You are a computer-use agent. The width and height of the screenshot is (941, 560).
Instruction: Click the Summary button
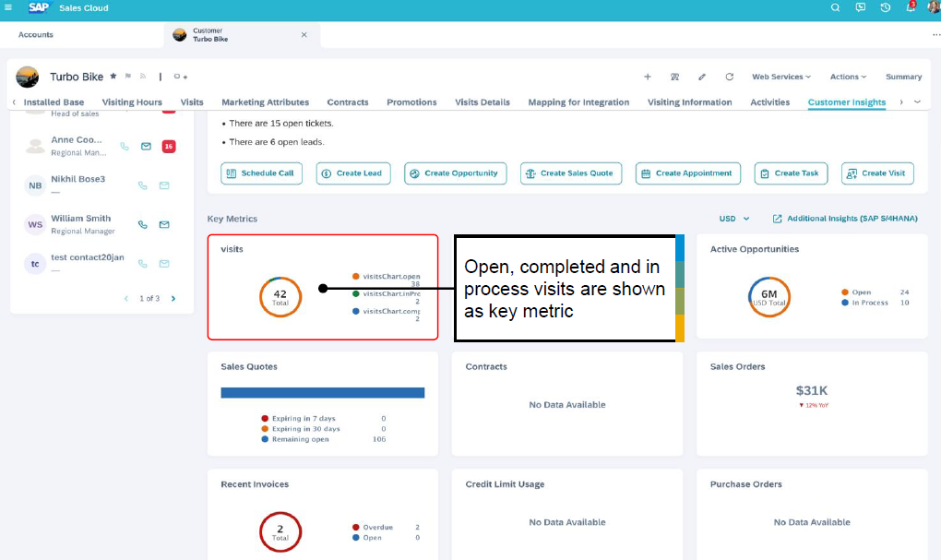(x=903, y=77)
